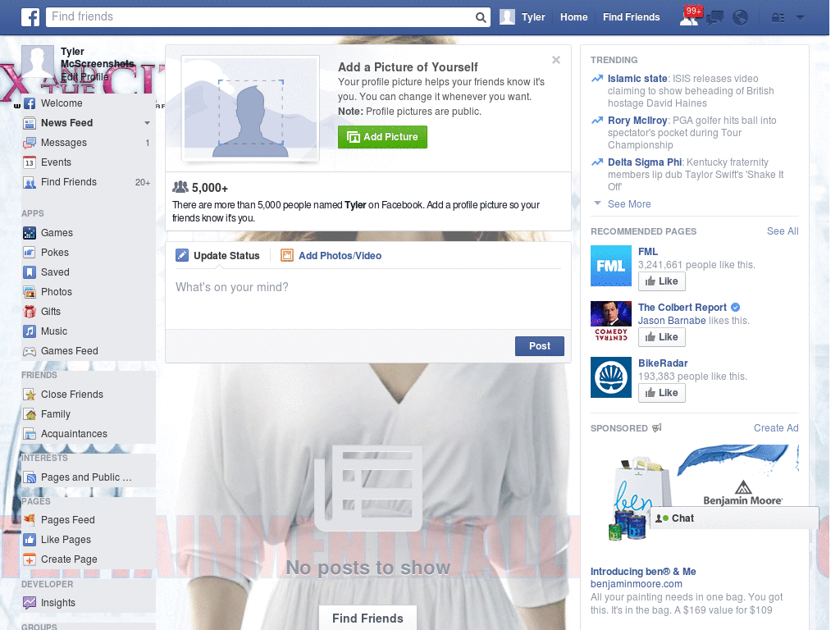
Task: Open the Pages Feed icon
Action: (x=30, y=519)
